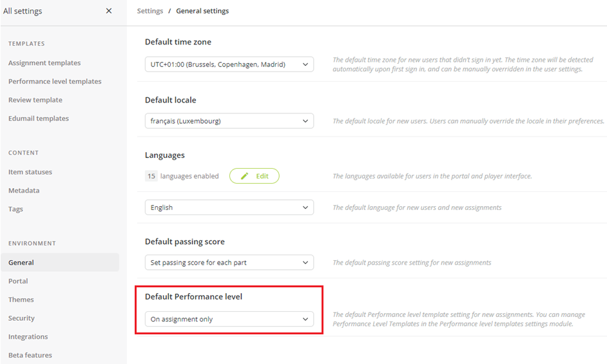Open Beta features
607x364 pixels.
click(x=30, y=355)
